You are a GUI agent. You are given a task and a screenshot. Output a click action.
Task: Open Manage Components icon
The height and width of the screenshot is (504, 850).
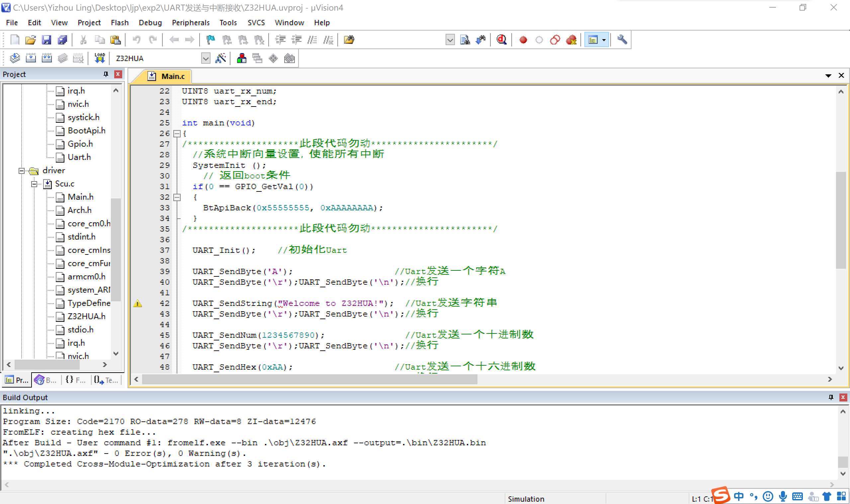(242, 58)
